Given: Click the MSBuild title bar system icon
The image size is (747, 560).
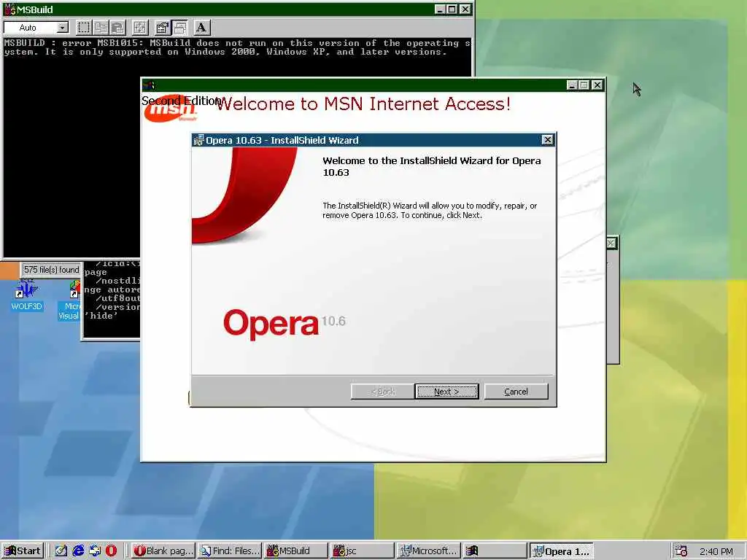Looking at the screenshot, I should tap(9, 9).
